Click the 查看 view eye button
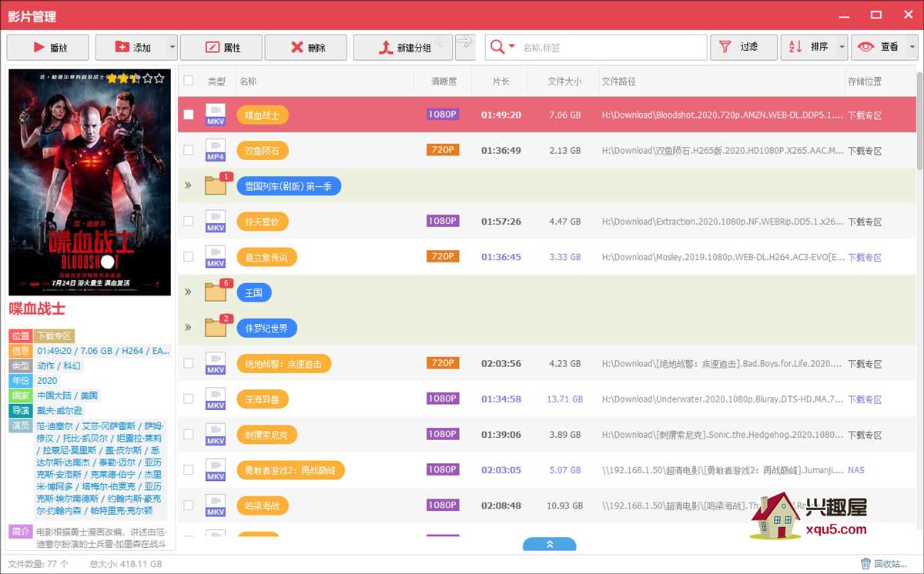 pyautogui.click(x=879, y=47)
